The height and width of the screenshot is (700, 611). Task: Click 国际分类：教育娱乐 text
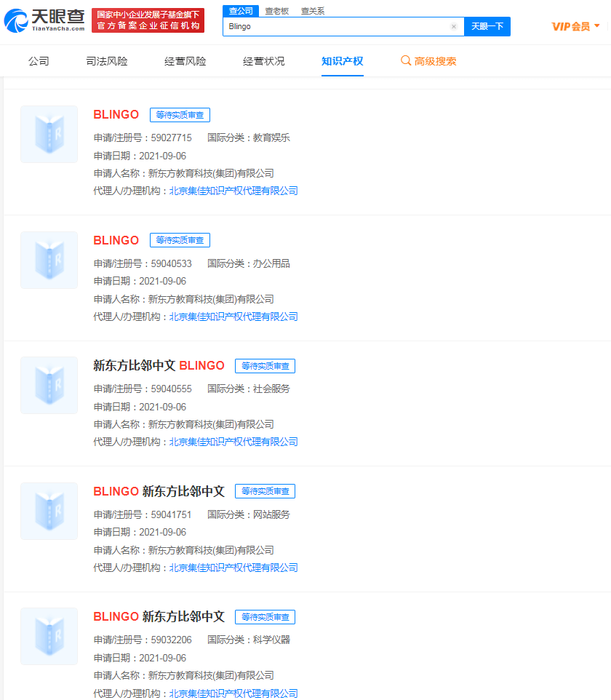click(x=249, y=138)
